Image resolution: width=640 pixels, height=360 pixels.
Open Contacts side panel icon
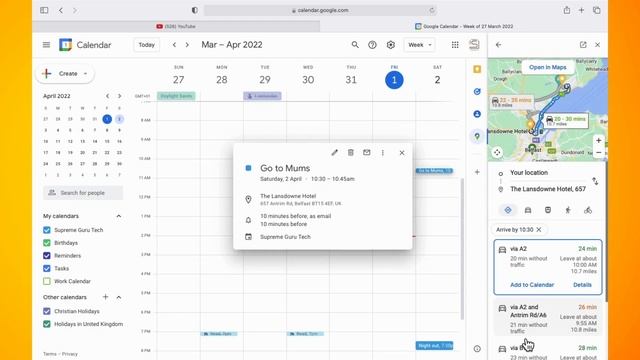point(477,114)
